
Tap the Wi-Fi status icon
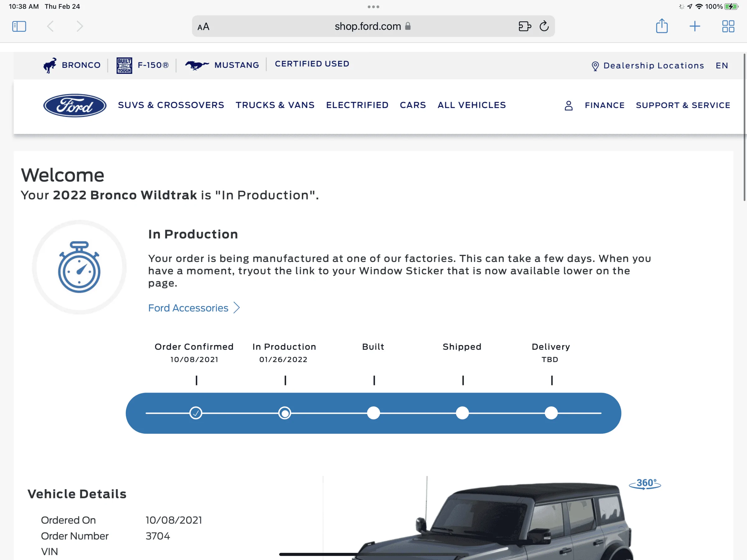click(x=699, y=7)
